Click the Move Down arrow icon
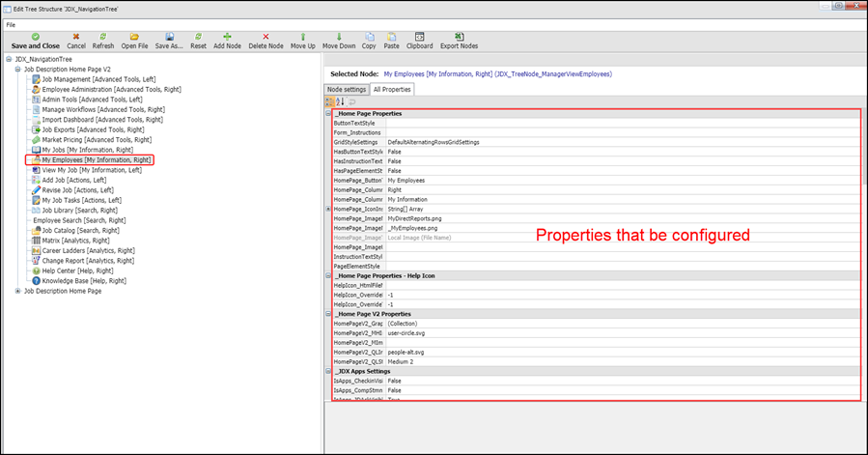 point(338,36)
